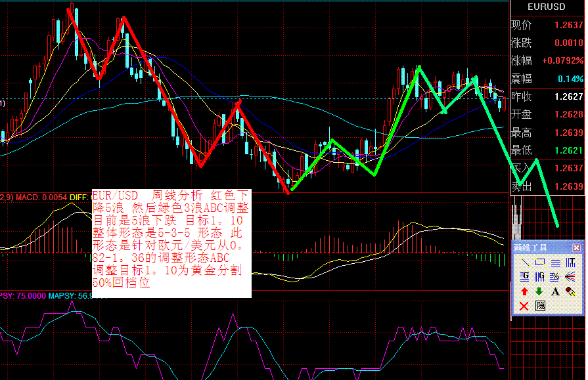Select the percentage retracement lines tool

555,277
